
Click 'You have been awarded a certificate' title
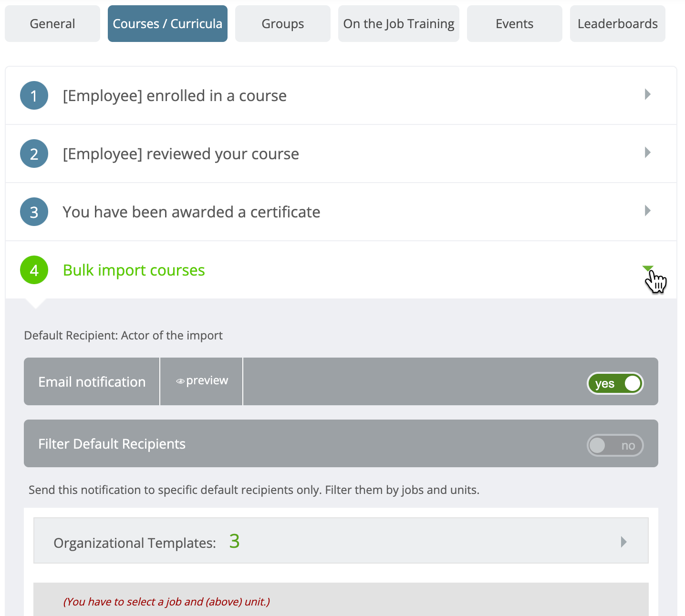(191, 212)
